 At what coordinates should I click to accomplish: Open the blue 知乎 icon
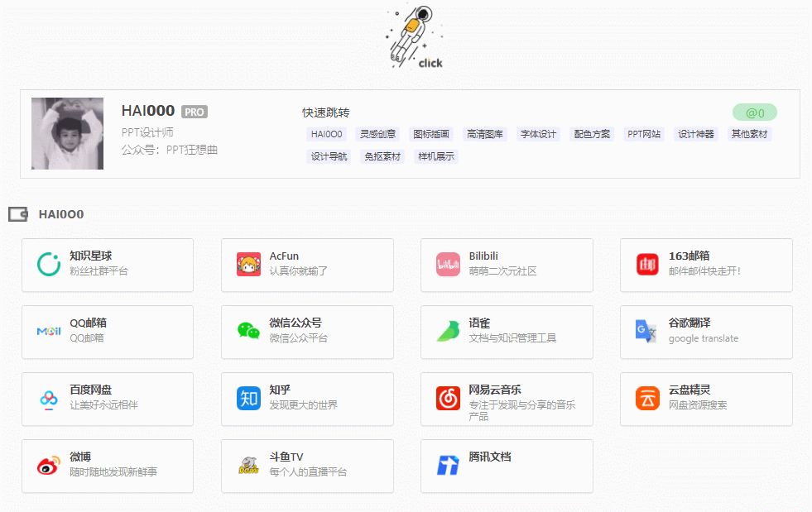tap(248, 399)
